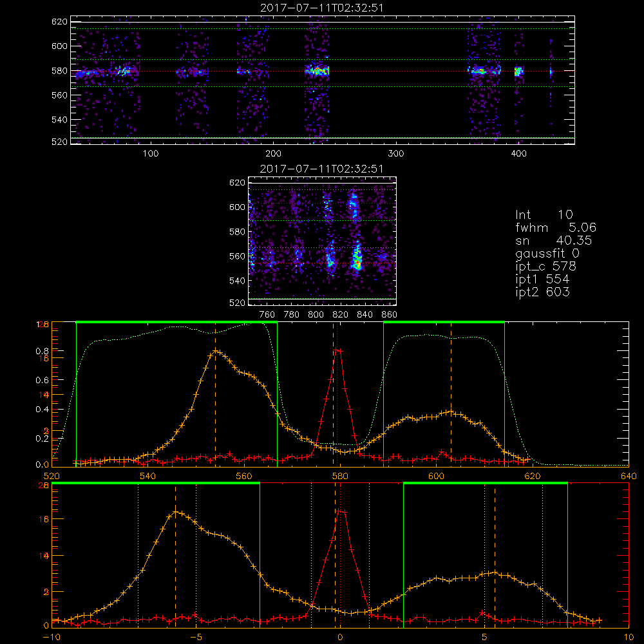Click the left thick green bar atop upper profile plot

176,322
